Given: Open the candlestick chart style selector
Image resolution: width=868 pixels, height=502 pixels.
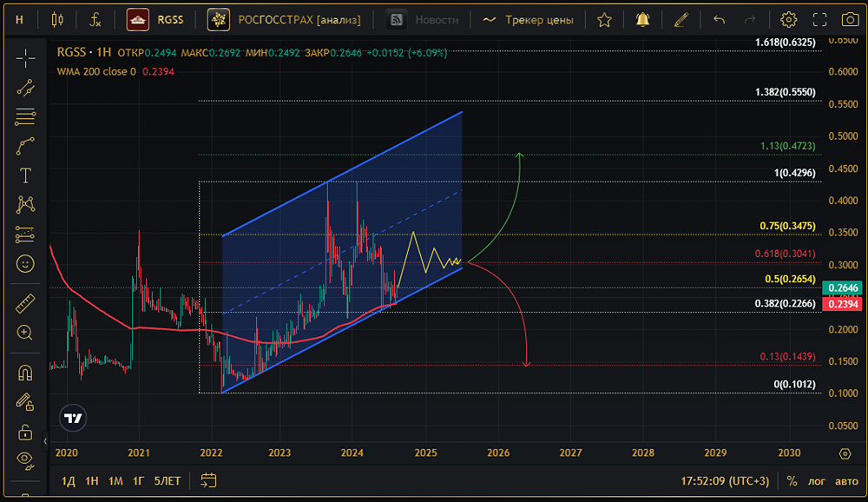Looking at the screenshot, I should pos(57,20).
